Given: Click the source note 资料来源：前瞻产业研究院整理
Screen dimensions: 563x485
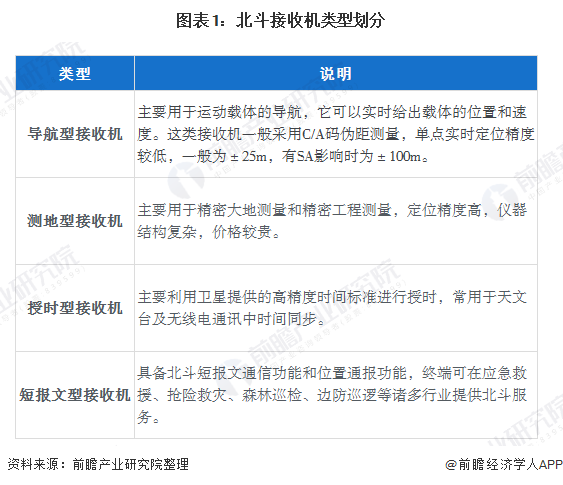Looking at the screenshot, I should click(x=98, y=464).
